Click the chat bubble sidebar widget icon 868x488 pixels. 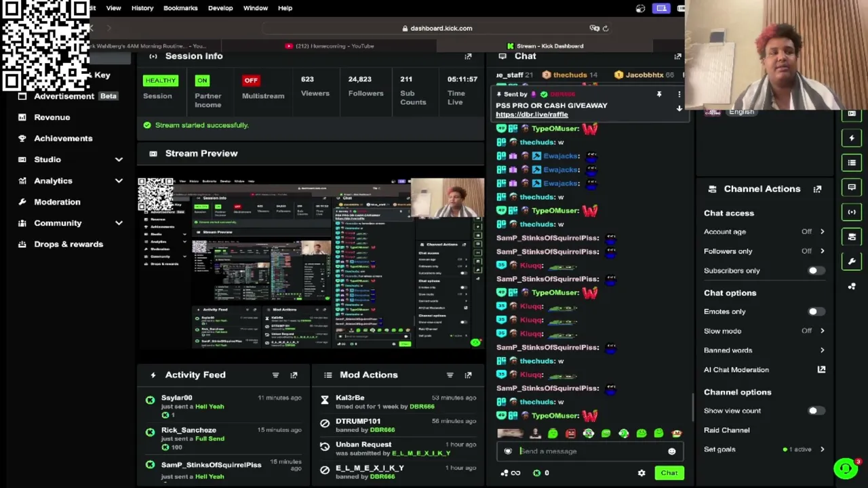(x=852, y=187)
